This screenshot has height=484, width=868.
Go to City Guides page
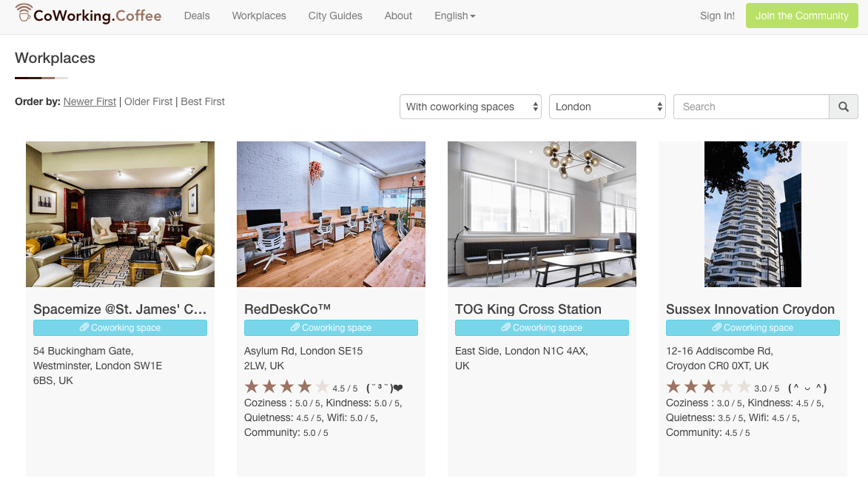[x=335, y=16]
